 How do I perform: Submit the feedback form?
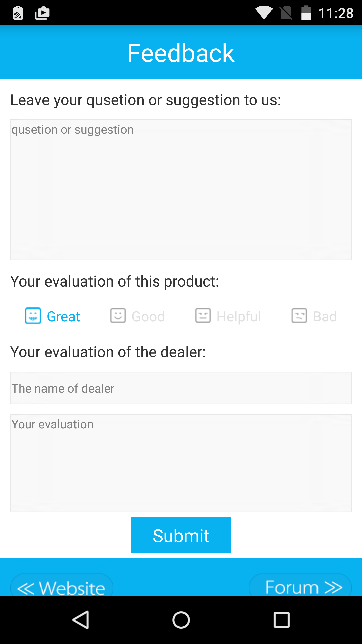(181, 535)
